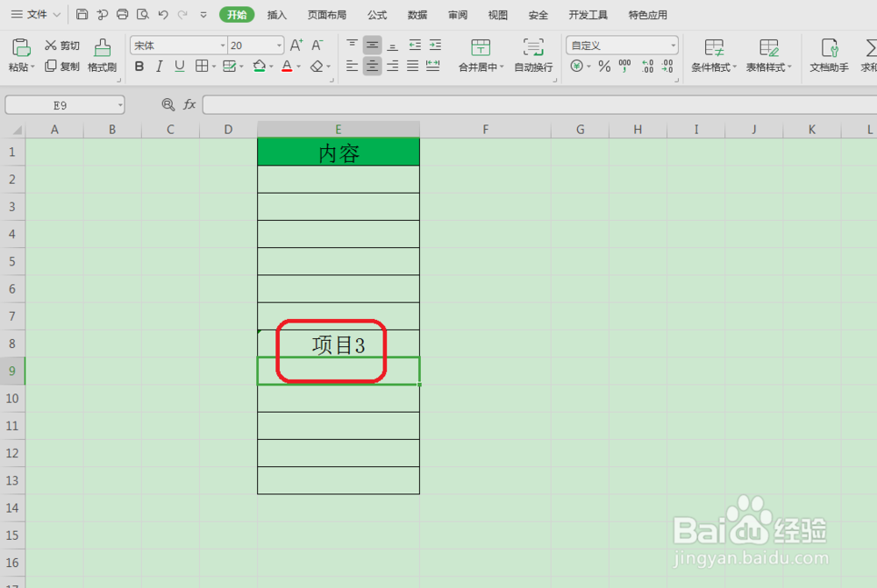Increase font size with A+ icon
This screenshot has height=588, width=877.
pos(296,46)
